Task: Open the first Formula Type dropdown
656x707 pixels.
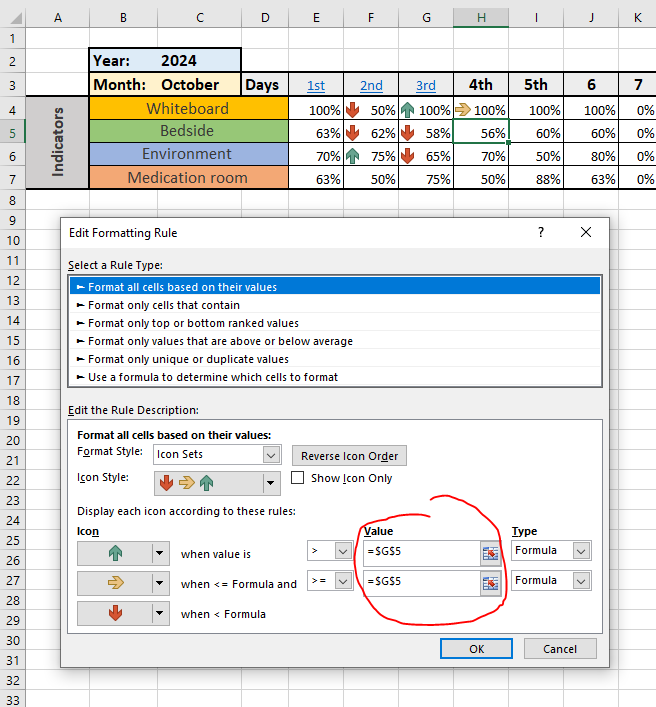Action: tap(581, 551)
